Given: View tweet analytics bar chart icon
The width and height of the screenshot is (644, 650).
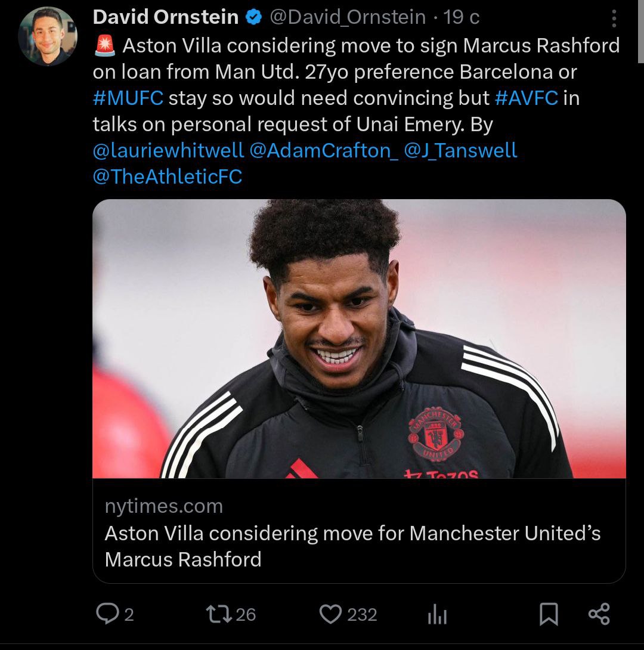Looking at the screenshot, I should tap(437, 615).
